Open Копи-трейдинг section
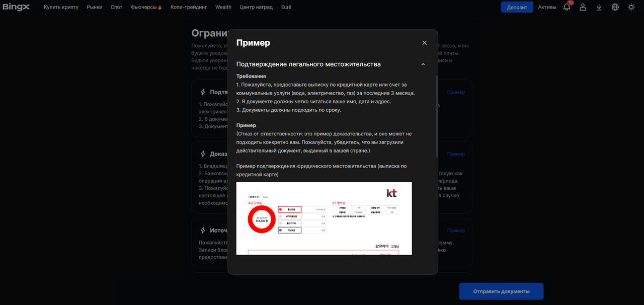 point(189,7)
